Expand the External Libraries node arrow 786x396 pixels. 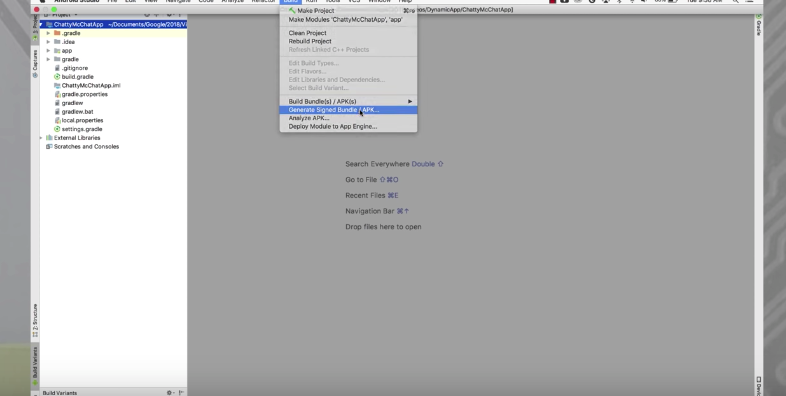pyautogui.click(x=42, y=138)
